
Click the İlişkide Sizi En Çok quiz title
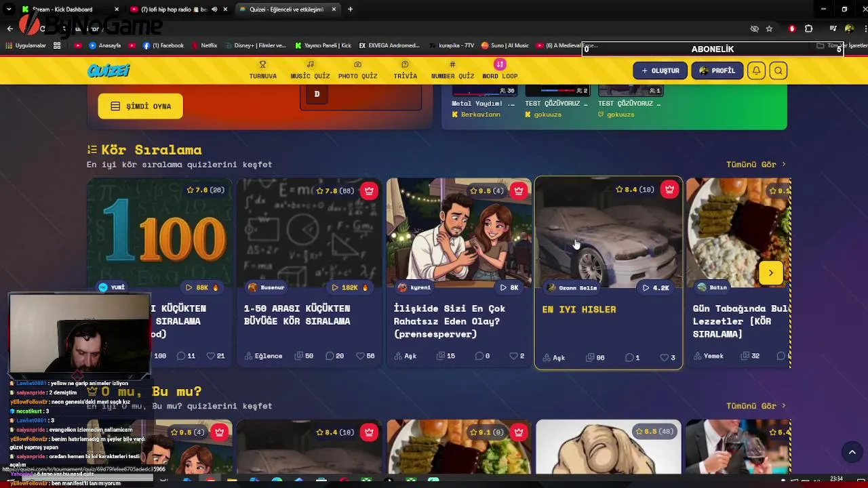450,321
